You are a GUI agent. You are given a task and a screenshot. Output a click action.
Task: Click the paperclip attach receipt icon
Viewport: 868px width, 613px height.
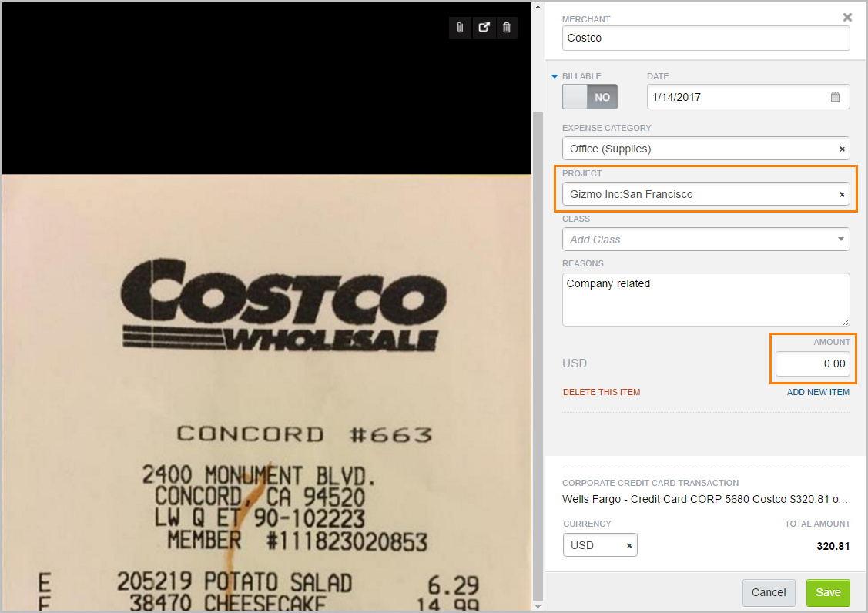click(460, 28)
